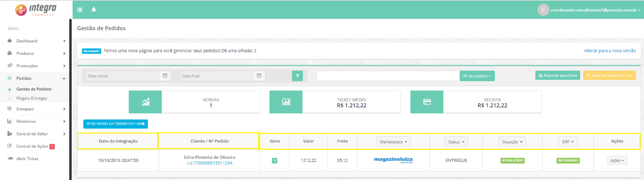Open the user account email dropdown
Viewport: 644px width, 180px height.
point(595,9)
